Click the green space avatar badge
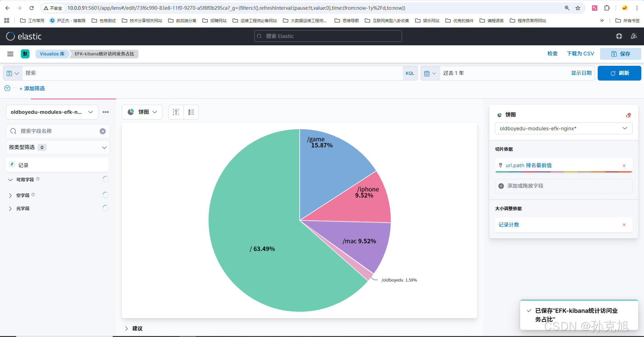The width and height of the screenshot is (644, 337). coord(25,54)
